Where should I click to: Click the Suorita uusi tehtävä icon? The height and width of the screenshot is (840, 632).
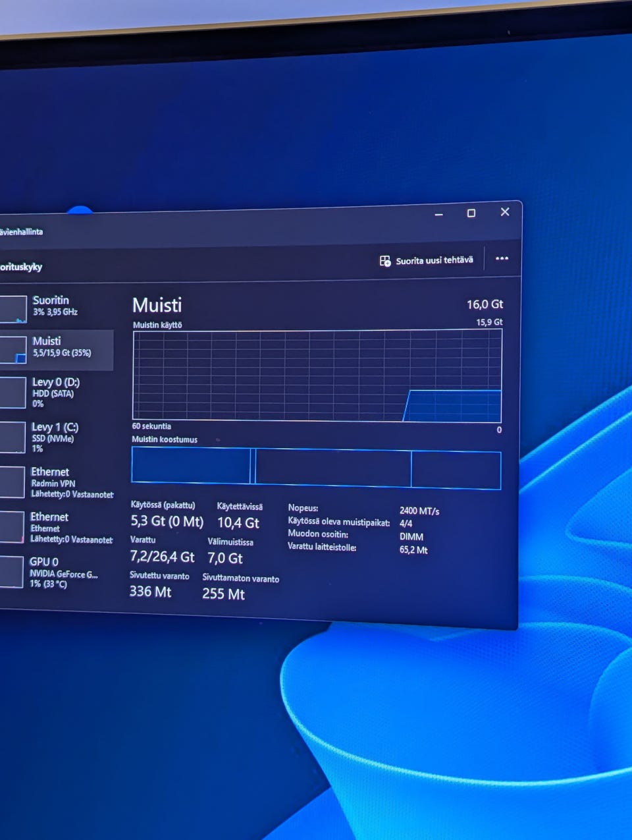point(385,261)
